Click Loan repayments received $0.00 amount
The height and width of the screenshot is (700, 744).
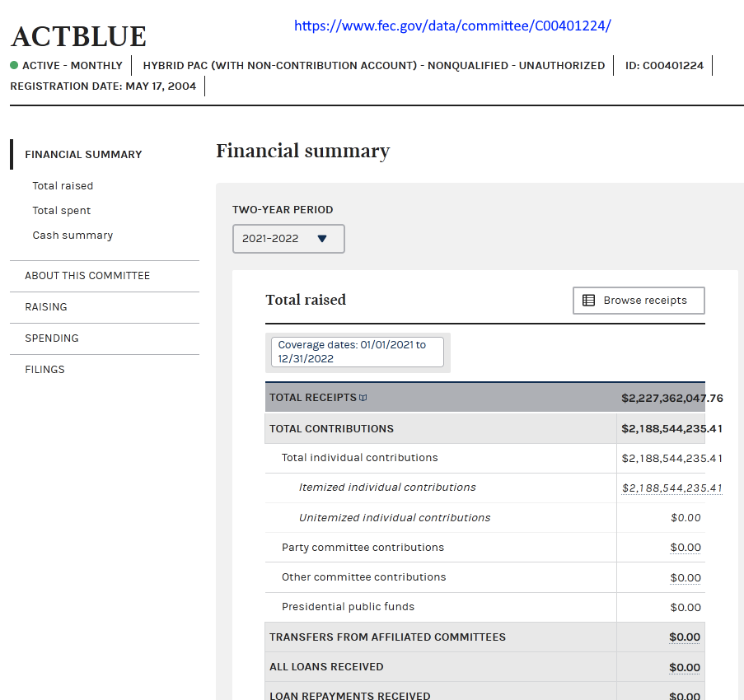coord(685,695)
